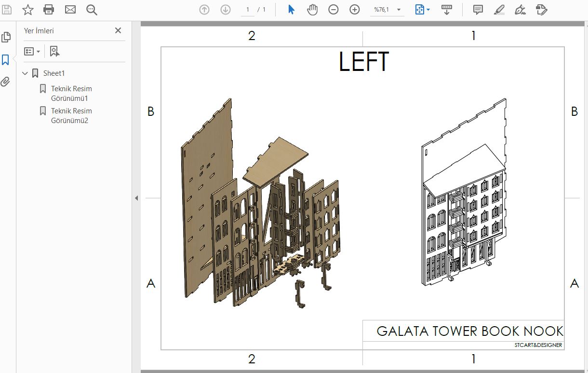The width and height of the screenshot is (588, 373).
Task: Send file by email envelope icon
Action: tap(70, 10)
